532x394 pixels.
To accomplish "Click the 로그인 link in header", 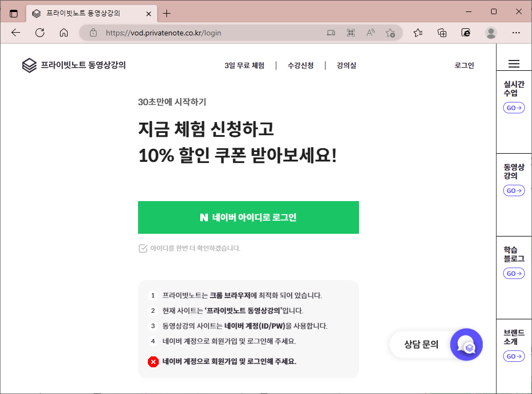I will point(464,65).
